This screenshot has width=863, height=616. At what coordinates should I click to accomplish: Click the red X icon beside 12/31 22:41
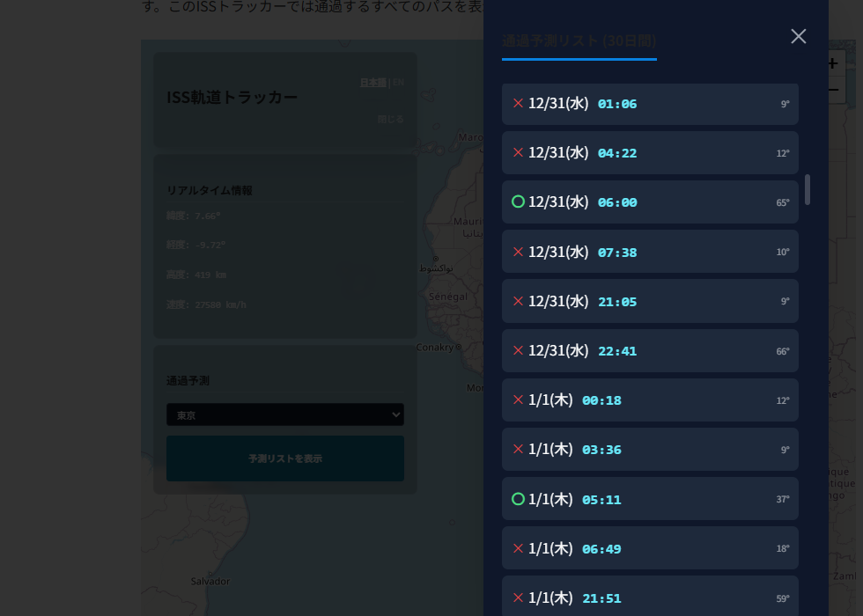click(x=518, y=351)
